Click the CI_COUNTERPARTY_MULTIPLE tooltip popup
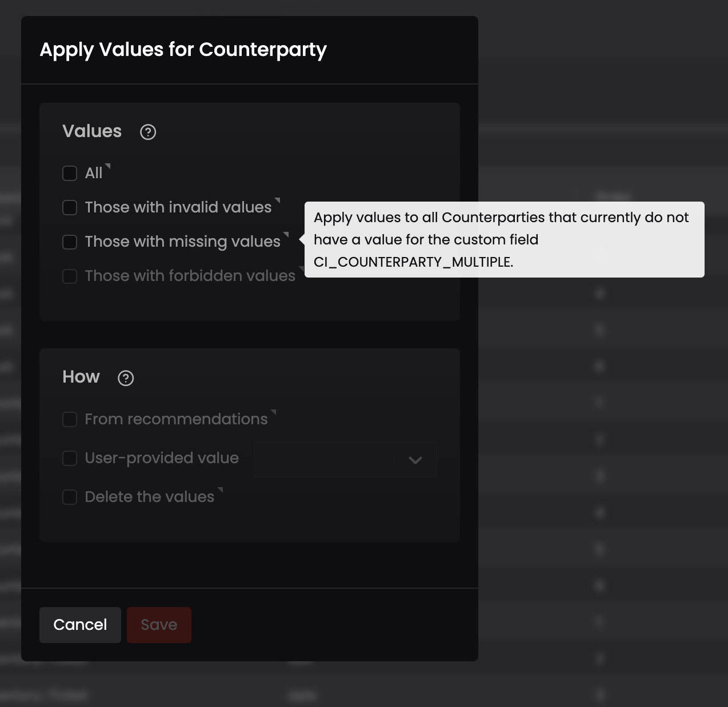The width and height of the screenshot is (728, 707). click(504, 239)
